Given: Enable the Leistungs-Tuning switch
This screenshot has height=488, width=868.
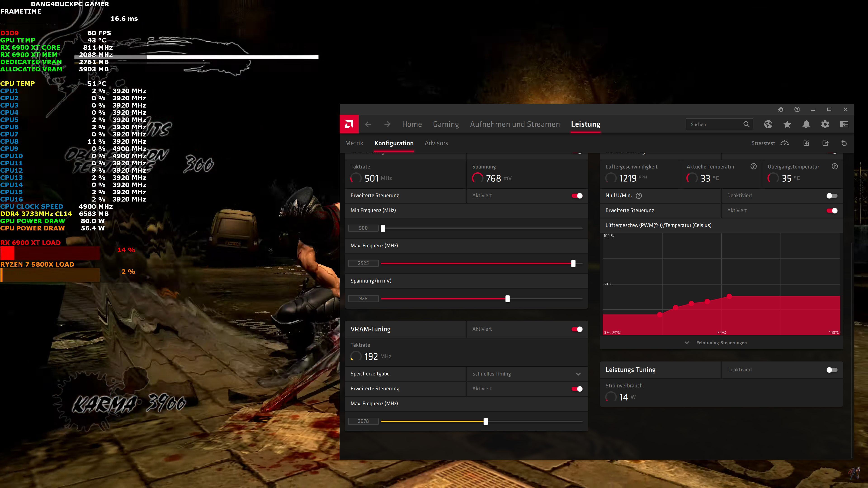Looking at the screenshot, I should (832, 370).
